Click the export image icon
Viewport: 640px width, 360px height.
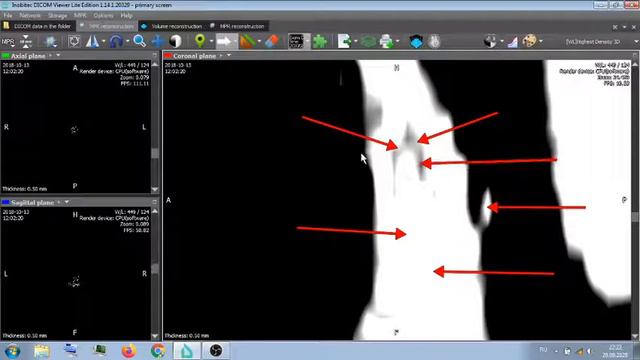(344, 41)
